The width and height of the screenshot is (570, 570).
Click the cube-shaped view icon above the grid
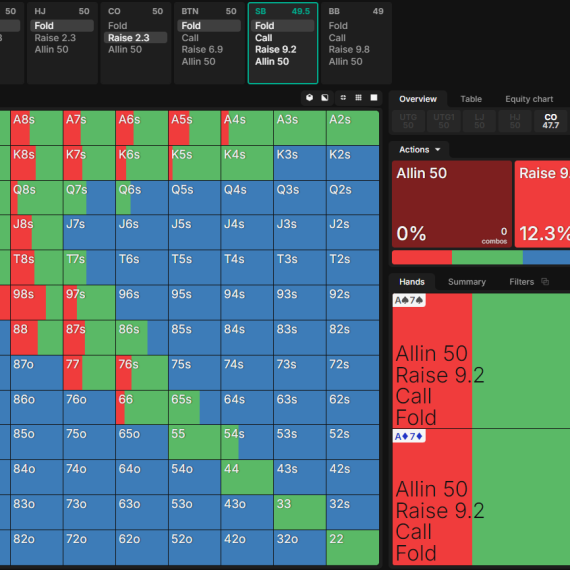309,97
